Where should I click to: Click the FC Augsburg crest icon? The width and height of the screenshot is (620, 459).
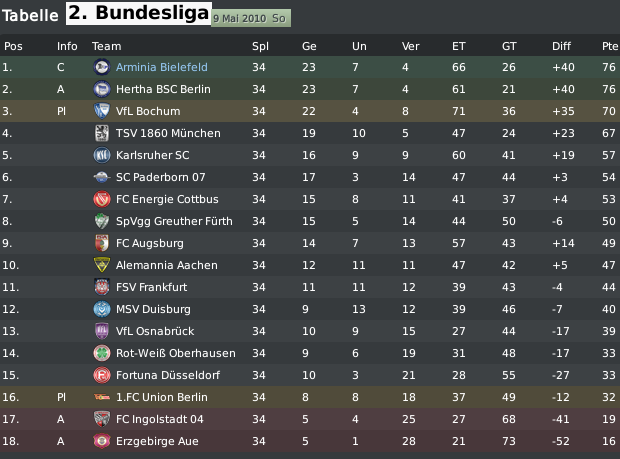[x=102, y=243]
